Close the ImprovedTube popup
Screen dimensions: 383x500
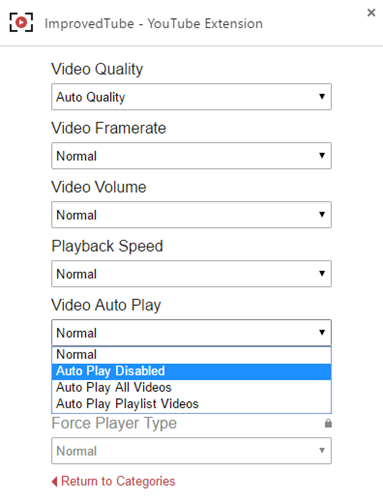(x=371, y=13)
